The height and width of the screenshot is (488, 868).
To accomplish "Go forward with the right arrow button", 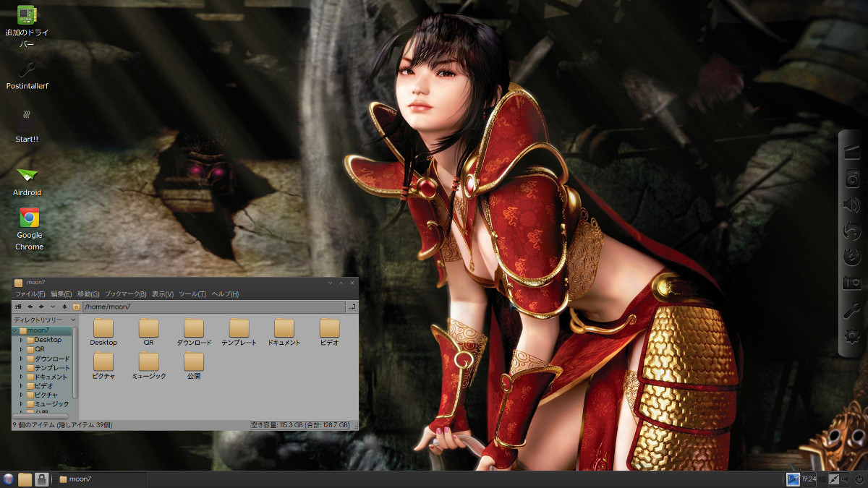I will (41, 307).
